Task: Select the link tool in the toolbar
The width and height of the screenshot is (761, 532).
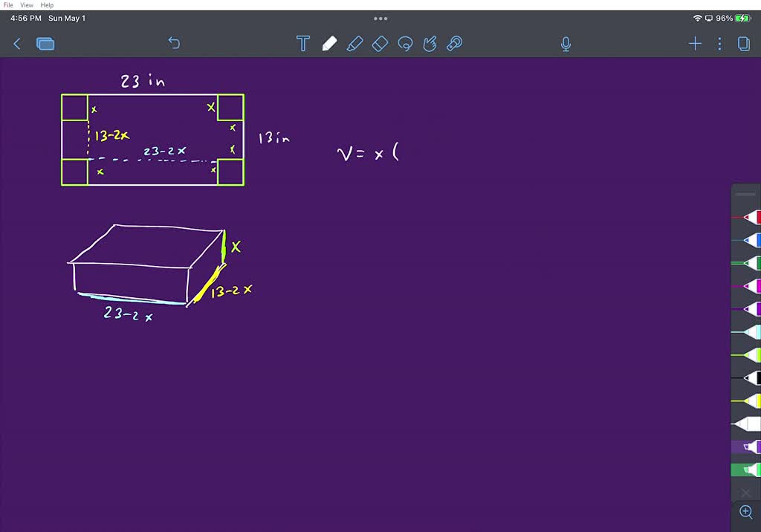Action: 454,44
